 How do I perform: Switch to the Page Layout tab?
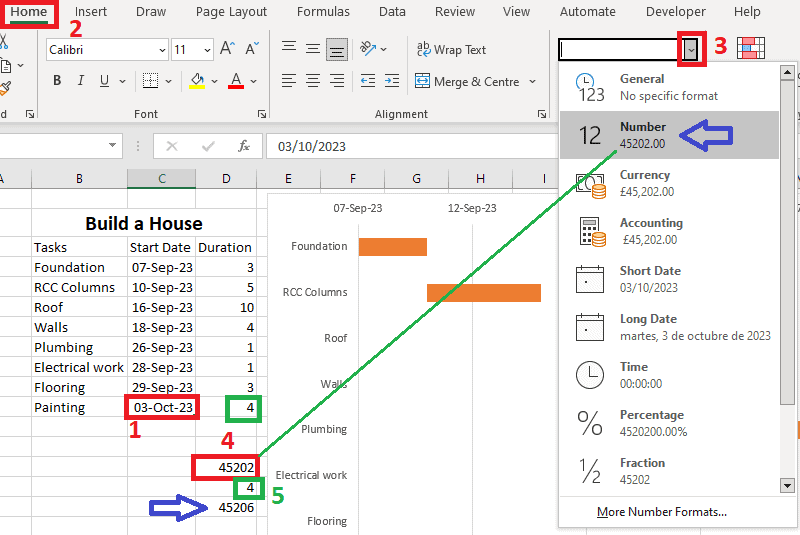coord(231,12)
